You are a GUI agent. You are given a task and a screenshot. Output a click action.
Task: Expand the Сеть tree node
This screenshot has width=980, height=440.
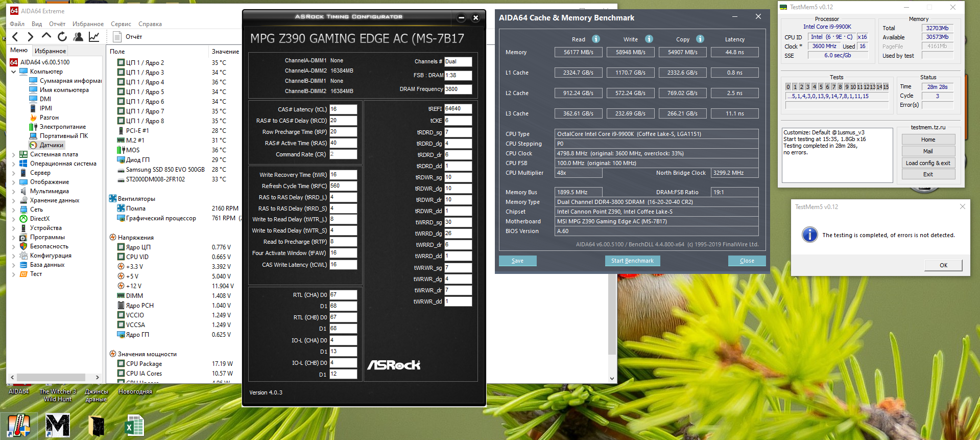[x=14, y=210]
